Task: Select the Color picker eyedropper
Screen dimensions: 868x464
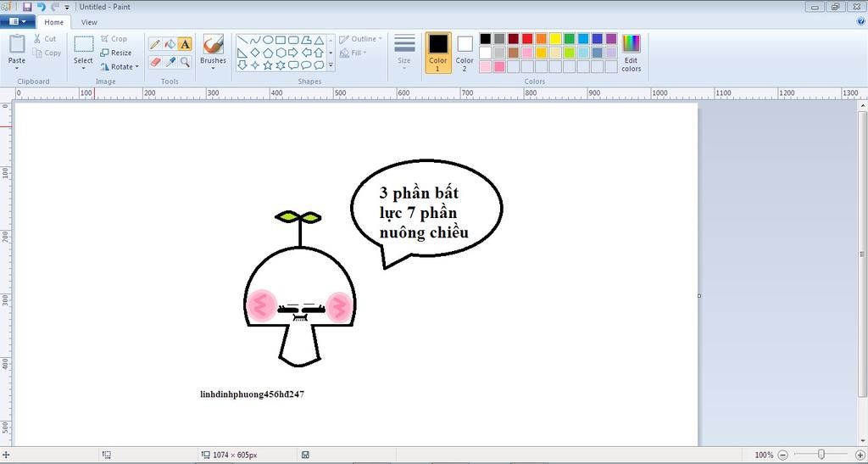Action: click(x=170, y=62)
